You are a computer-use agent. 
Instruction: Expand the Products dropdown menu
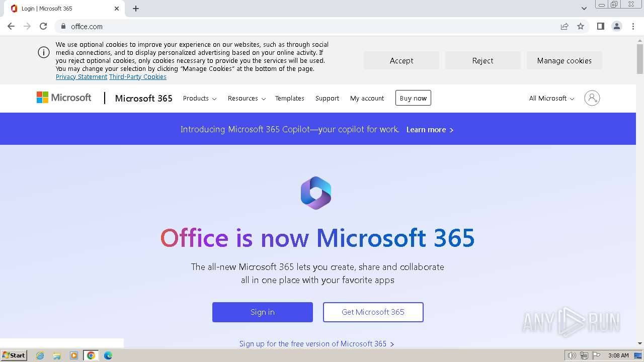pos(200,99)
